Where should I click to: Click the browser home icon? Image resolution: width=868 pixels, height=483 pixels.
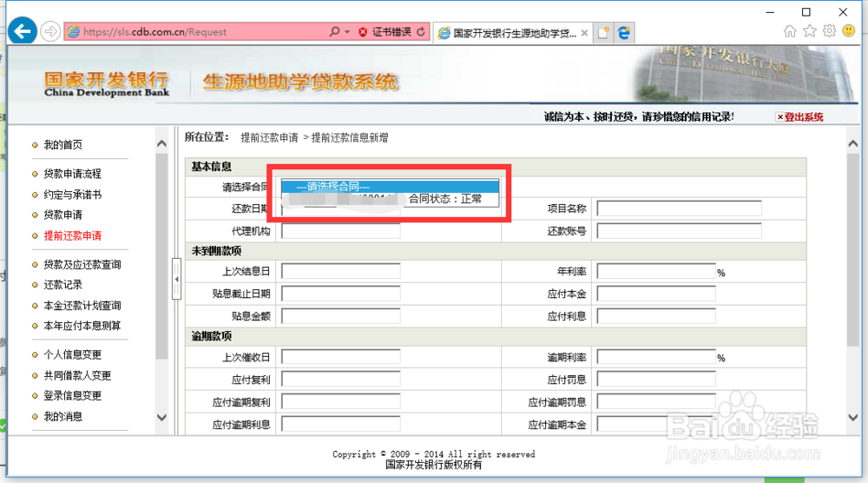coord(790,31)
